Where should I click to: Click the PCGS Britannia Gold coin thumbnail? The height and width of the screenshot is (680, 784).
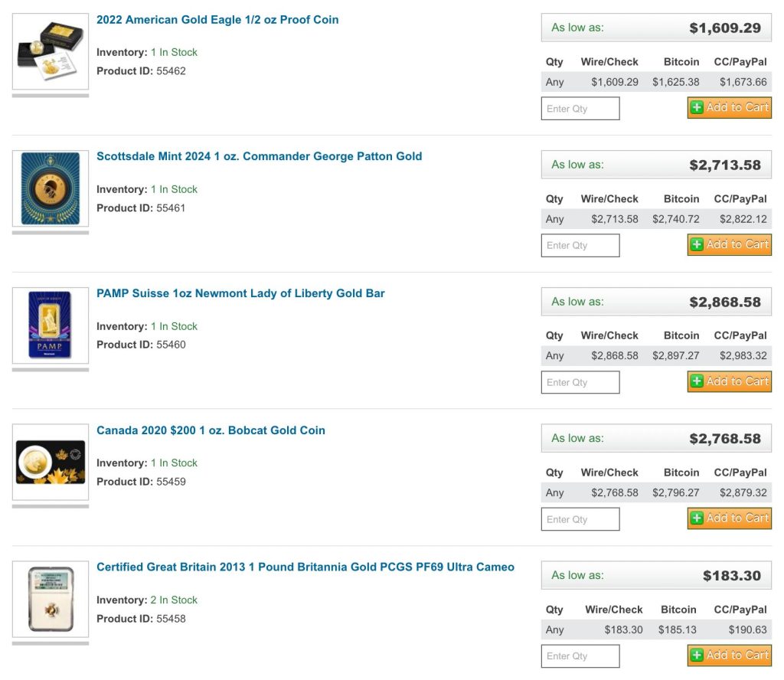[x=51, y=600]
